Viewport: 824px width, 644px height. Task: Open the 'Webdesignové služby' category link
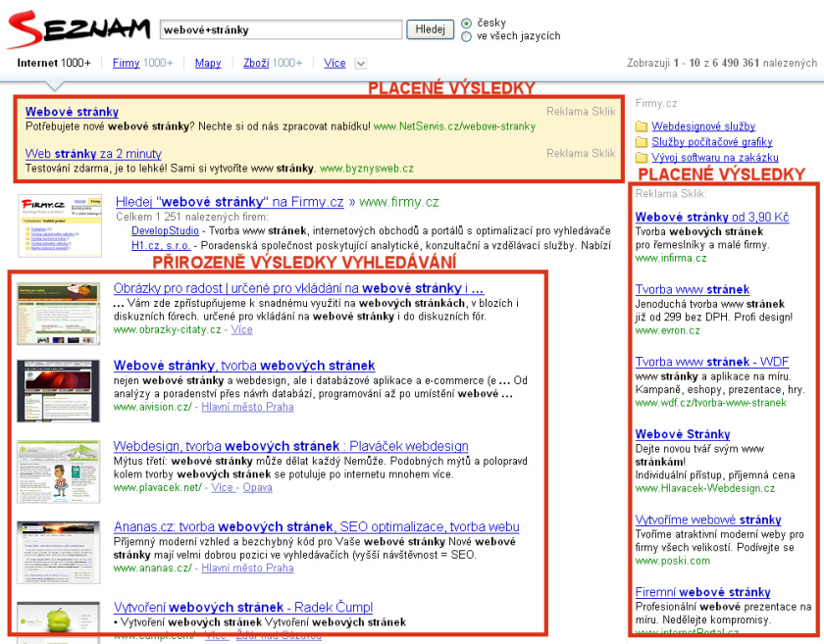(703, 126)
